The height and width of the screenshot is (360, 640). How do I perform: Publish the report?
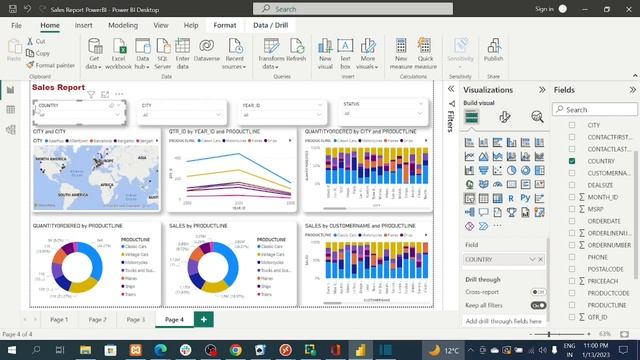tap(493, 50)
